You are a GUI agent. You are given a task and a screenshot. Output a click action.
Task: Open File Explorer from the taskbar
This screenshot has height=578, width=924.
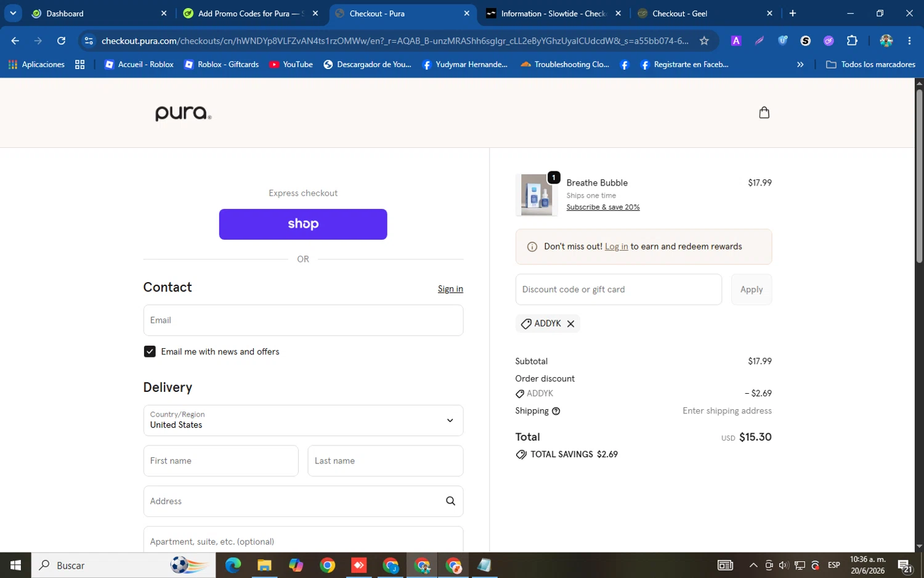[264, 565]
